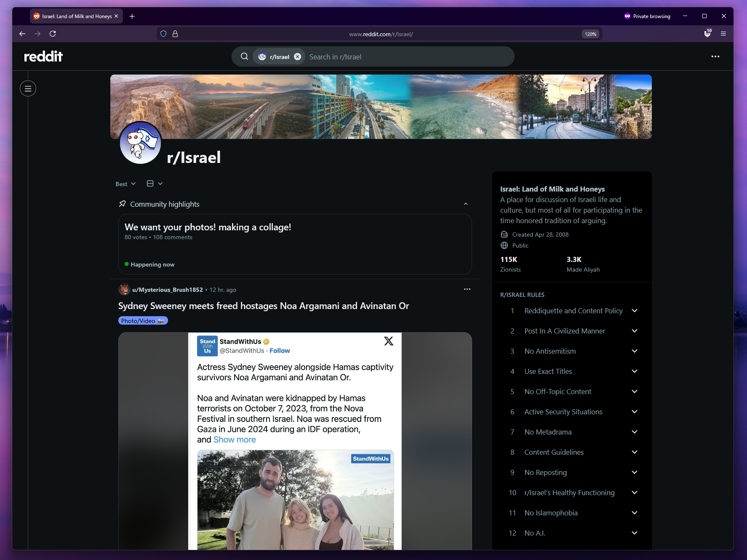Image resolution: width=747 pixels, height=560 pixels.
Task: Click the X logo in embedded tweet
Action: (389, 341)
